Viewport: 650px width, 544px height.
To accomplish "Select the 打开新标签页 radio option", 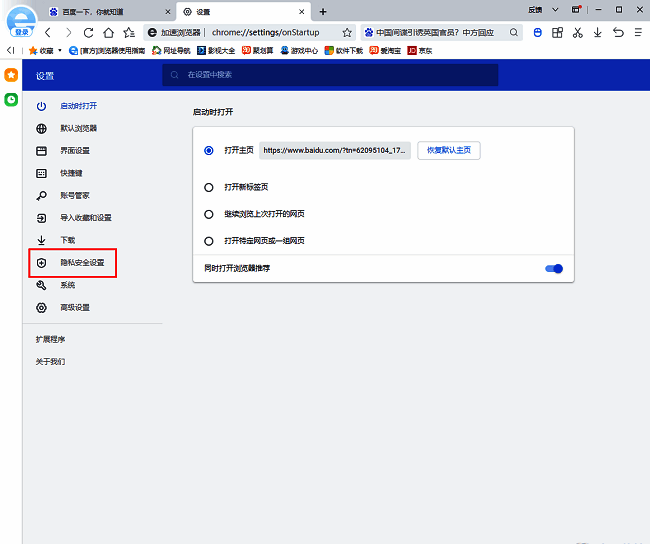I will point(209,187).
